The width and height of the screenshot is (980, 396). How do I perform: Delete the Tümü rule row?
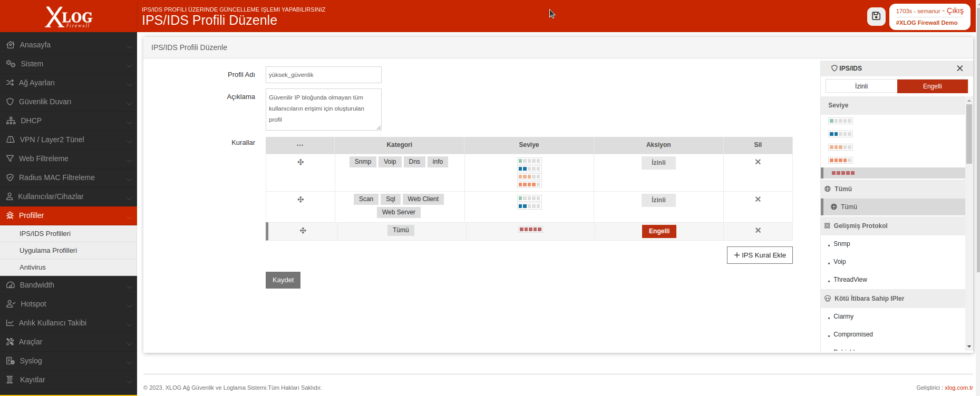tap(758, 231)
